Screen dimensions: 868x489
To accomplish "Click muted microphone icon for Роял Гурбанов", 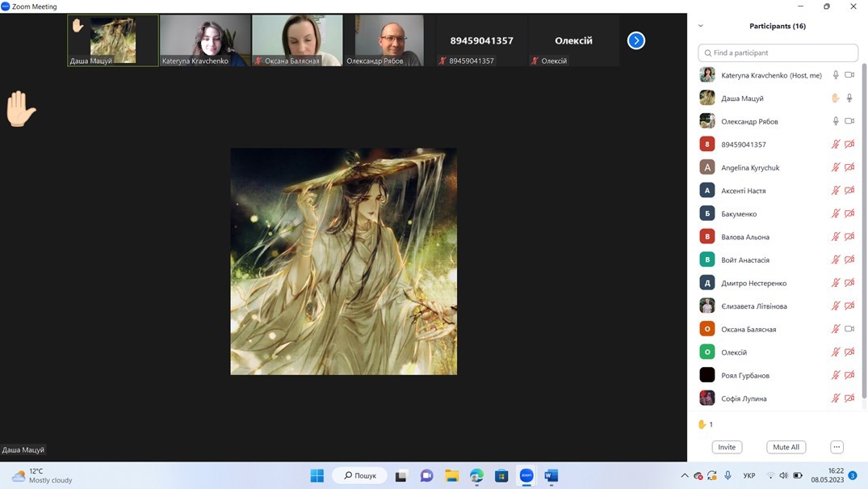I will click(836, 375).
